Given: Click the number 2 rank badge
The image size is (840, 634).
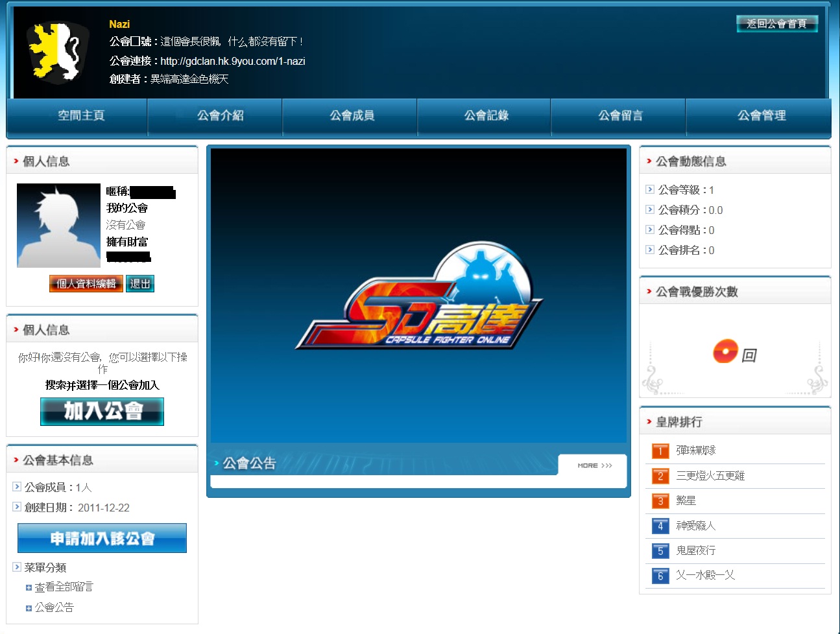Looking at the screenshot, I should click(x=660, y=476).
